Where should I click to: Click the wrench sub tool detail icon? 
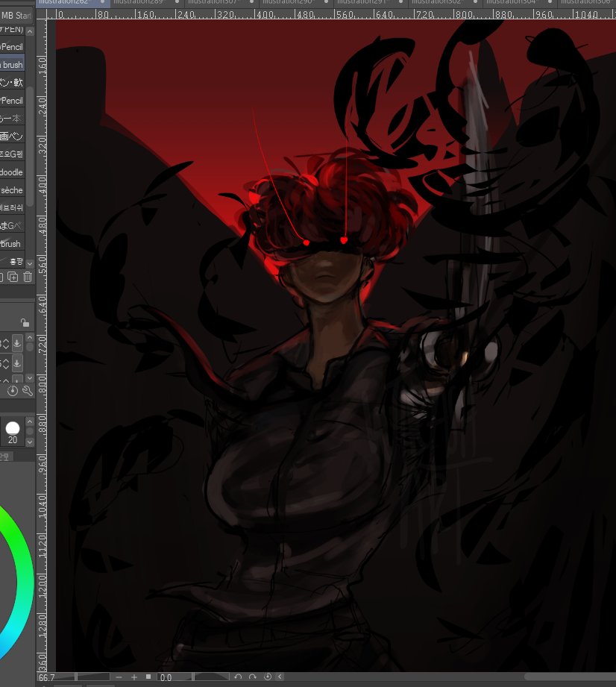tap(28, 390)
